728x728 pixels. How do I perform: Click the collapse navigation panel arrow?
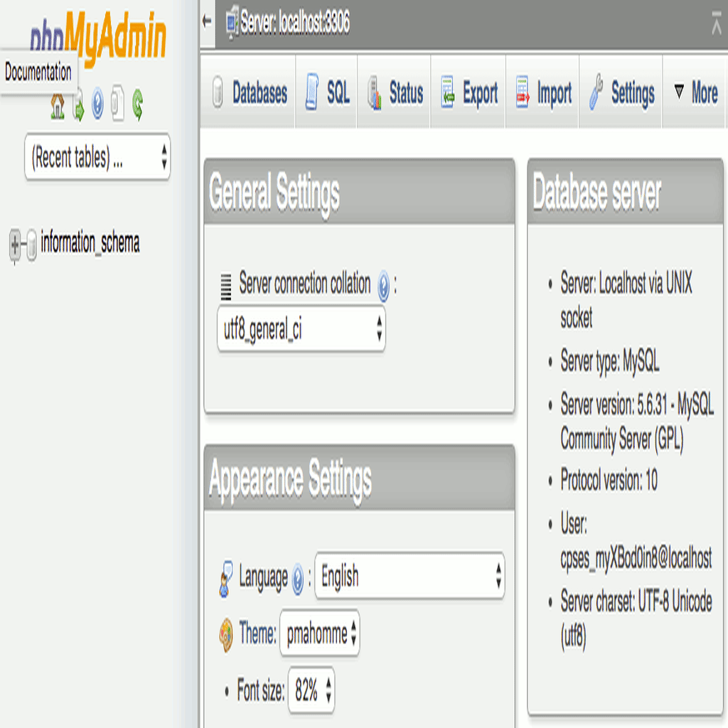[x=207, y=21]
